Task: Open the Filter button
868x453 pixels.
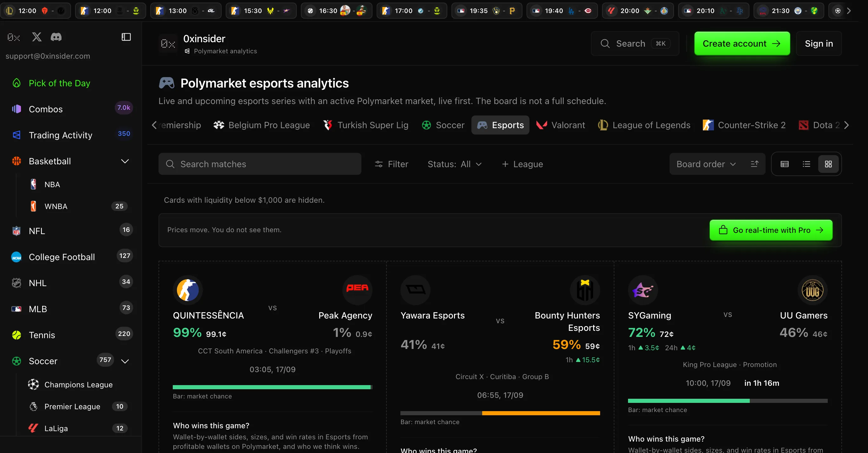Action: 392,164
